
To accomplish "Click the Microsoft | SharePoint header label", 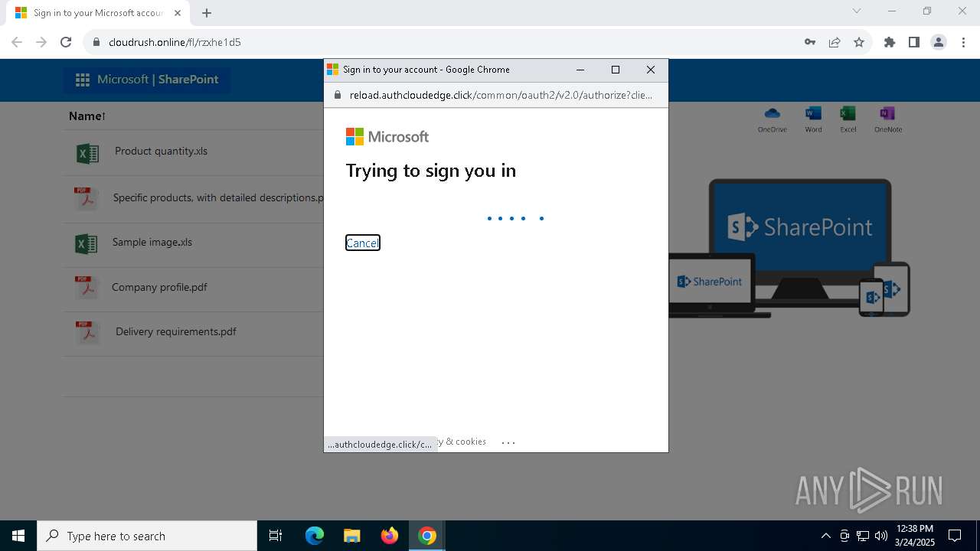I will (x=158, y=80).
